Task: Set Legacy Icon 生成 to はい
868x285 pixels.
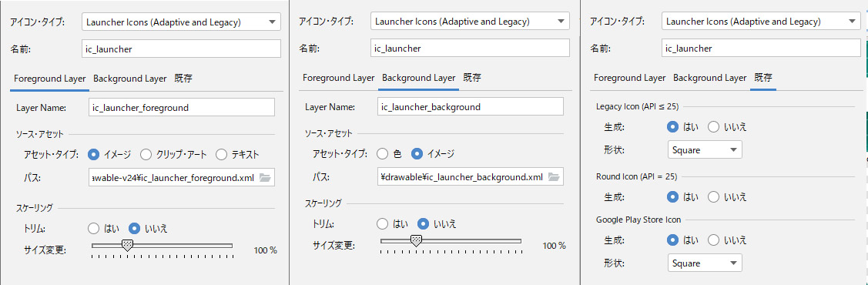Action: click(673, 127)
